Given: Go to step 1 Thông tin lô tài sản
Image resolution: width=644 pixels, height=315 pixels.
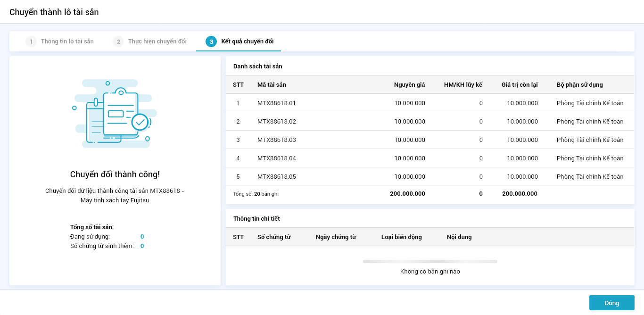Looking at the screenshot, I should coord(67,41).
